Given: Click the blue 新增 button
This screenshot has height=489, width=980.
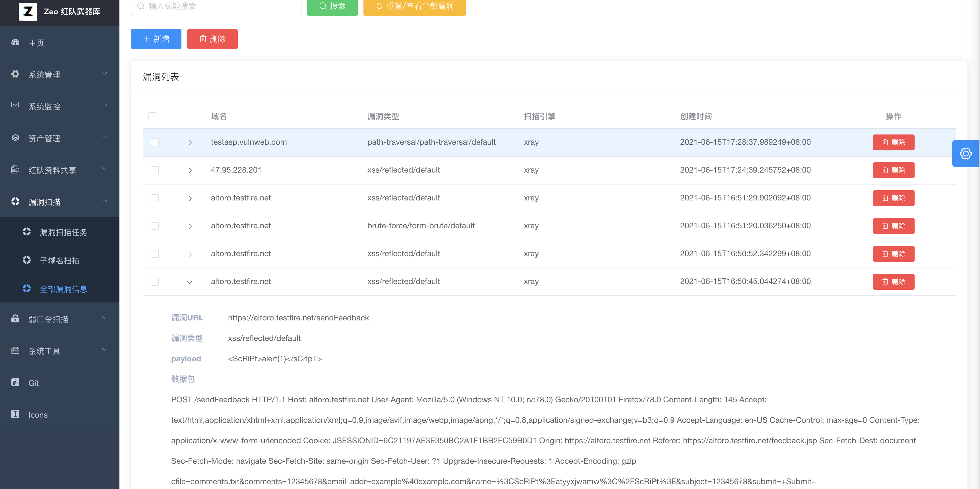Looking at the screenshot, I should coord(156,39).
